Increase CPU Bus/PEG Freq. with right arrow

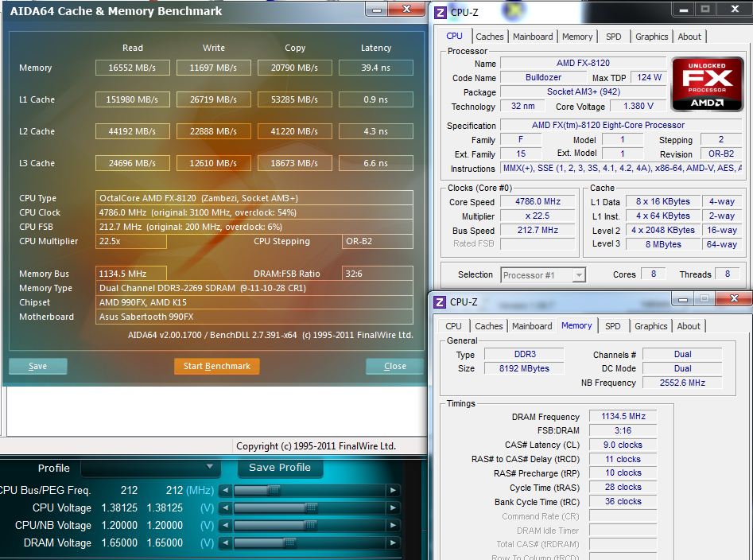point(393,491)
